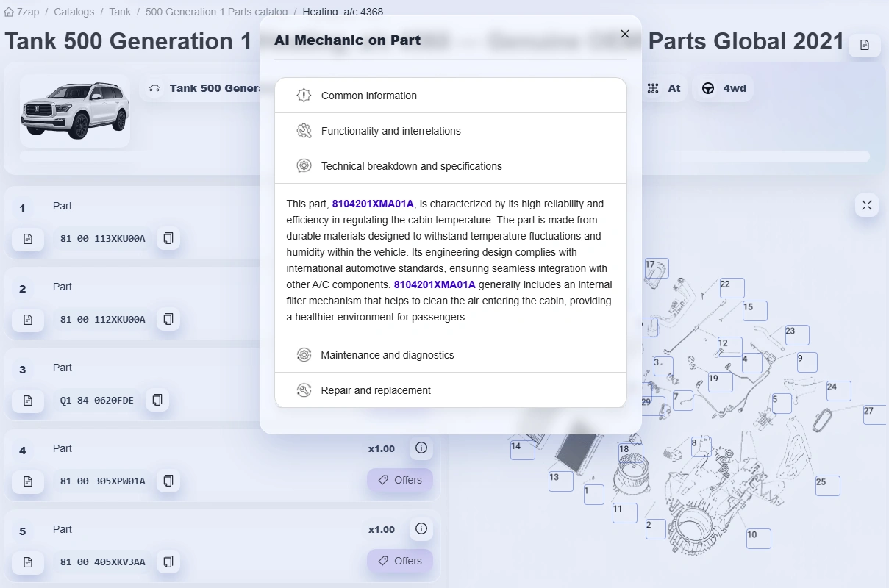The image size is (889, 588).
Task: Click document icon in page header
Action: click(865, 45)
